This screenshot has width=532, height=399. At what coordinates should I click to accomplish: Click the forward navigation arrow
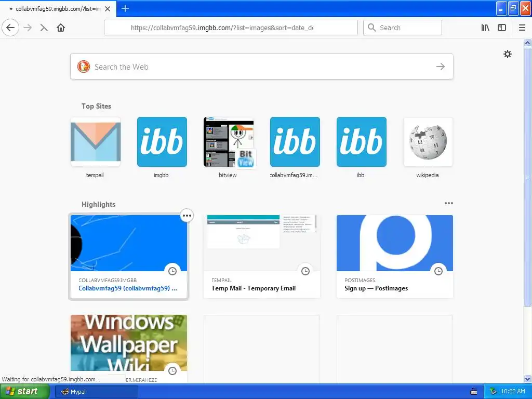pos(28,28)
